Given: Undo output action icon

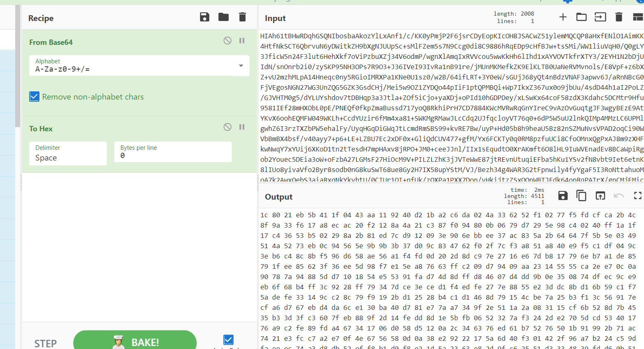Looking at the screenshot, I should pos(619,195).
